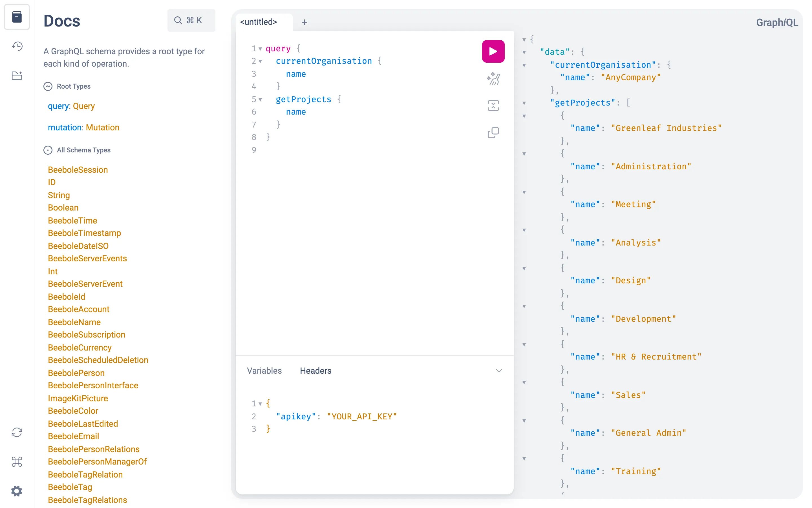Image resolution: width=812 pixels, height=508 pixels.
Task: Open the ImageKitPicture type doc
Action: point(78,398)
